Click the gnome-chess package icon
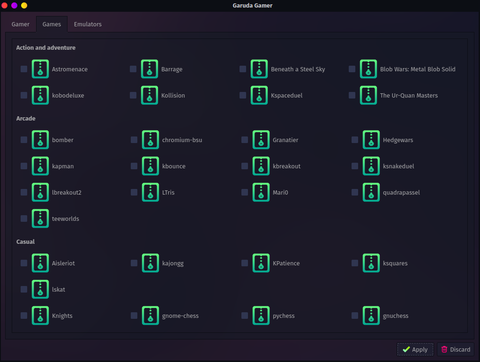480x362 pixels. (x=150, y=316)
